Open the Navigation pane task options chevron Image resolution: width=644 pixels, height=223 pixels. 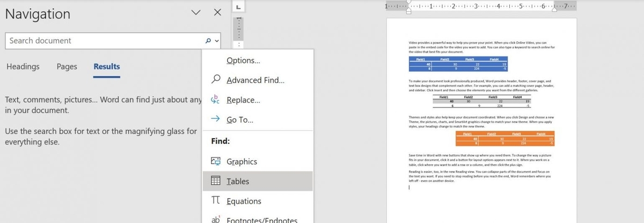click(x=196, y=12)
